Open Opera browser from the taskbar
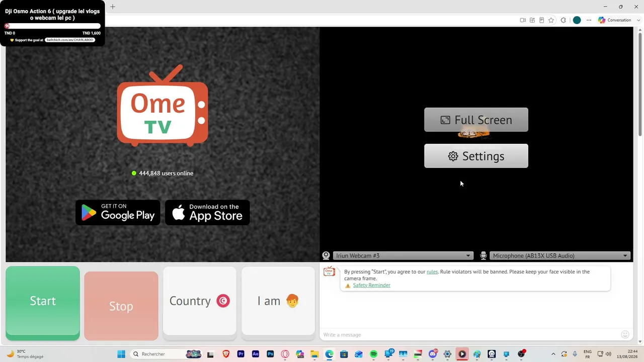Screen dimensions: 644x362 pyautogui.click(x=285, y=354)
